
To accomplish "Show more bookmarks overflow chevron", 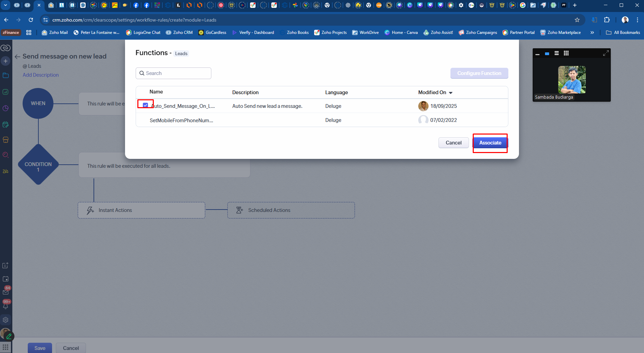I will tap(592, 33).
